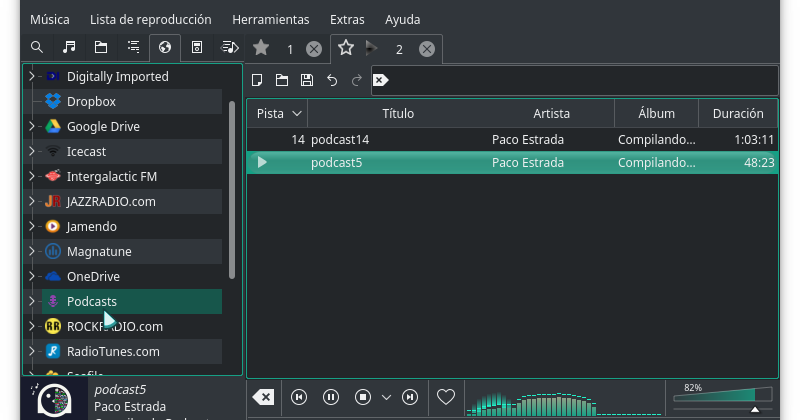Expand the Podcasts node
The width and height of the screenshot is (800, 420).
click(32, 301)
